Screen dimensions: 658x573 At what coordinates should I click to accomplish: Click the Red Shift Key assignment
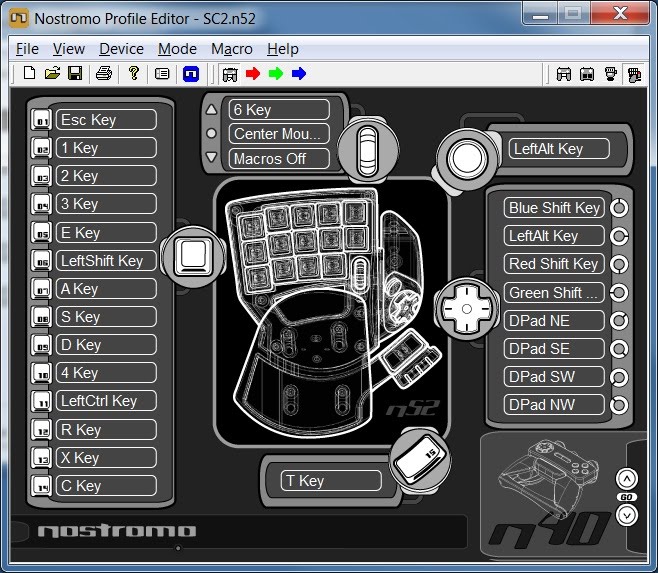click(554, 264)
